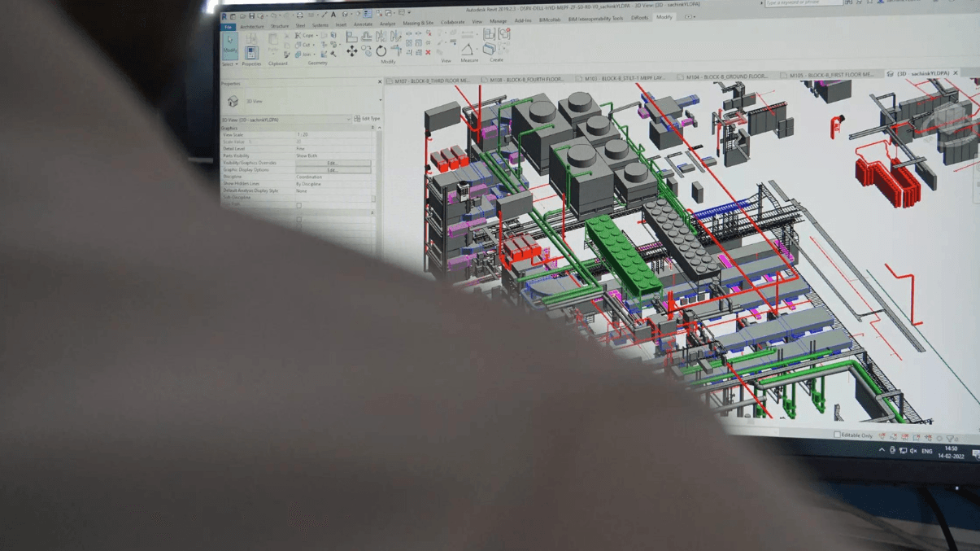Click the Undo icon in quick access toolbar
This screenshot has width=980, height=551.
point(274,15)
